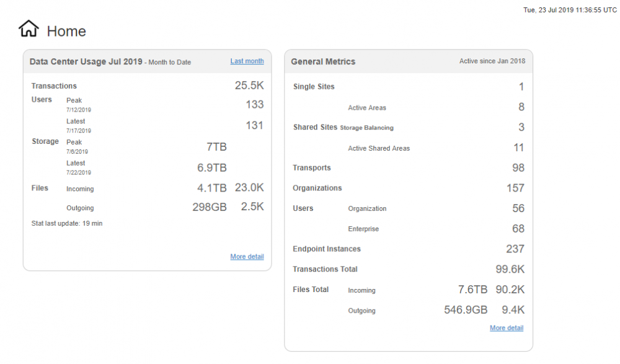
Task: Click the peak users value 133
Action: [x=254, y=105]
